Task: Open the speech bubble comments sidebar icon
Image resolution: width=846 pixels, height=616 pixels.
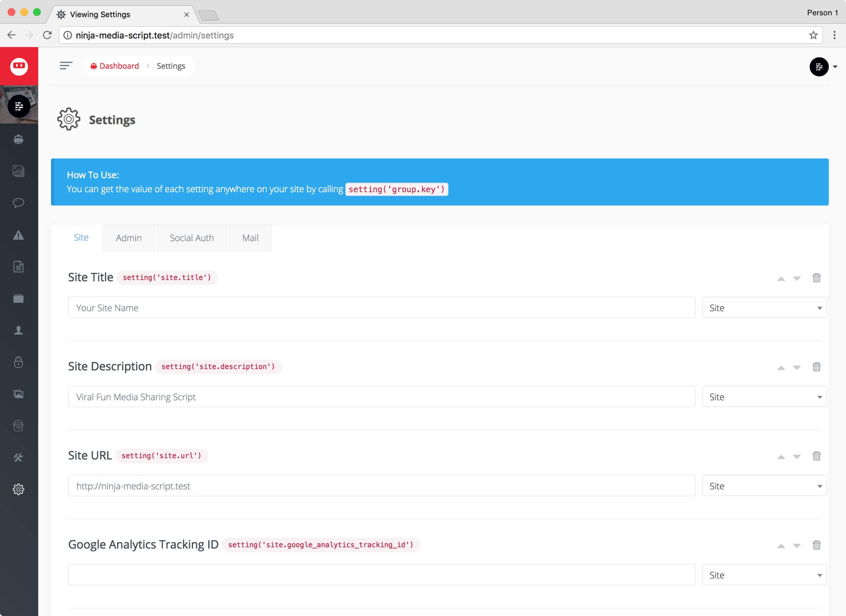Action: pyautogui.click(x=19, y=203)
